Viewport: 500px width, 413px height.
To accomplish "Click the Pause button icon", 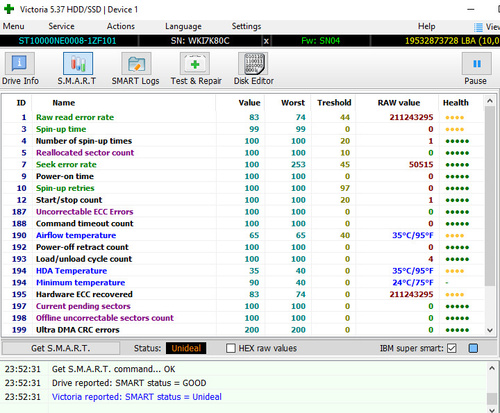I will [x=476, y=64].
